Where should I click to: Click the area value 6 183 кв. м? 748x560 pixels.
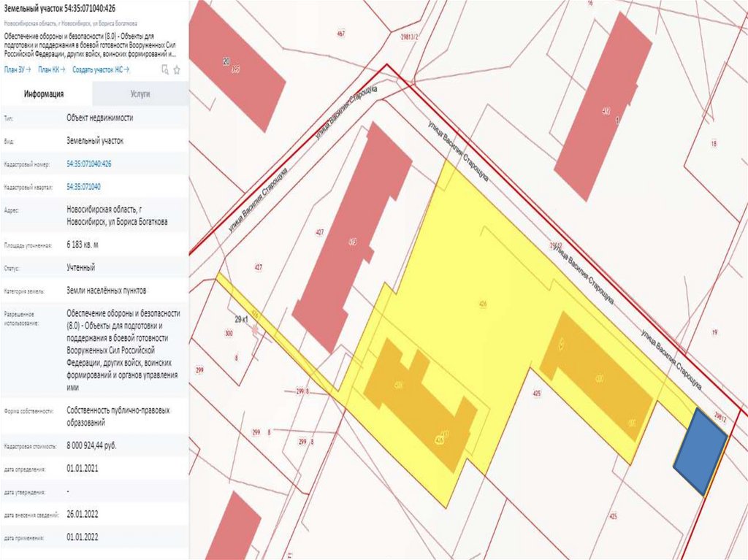coord(83,245)
